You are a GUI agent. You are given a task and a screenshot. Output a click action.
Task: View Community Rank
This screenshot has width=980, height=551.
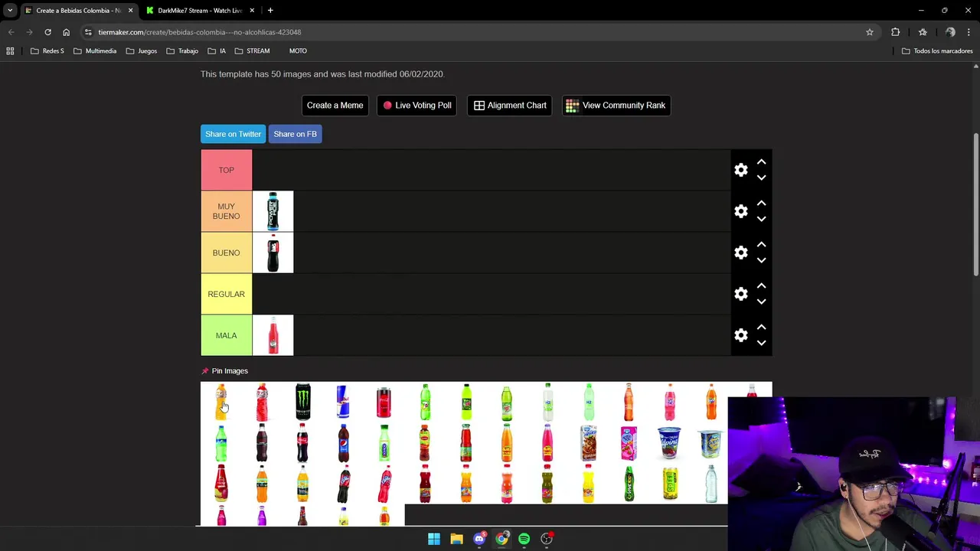(x=616, y=105)
